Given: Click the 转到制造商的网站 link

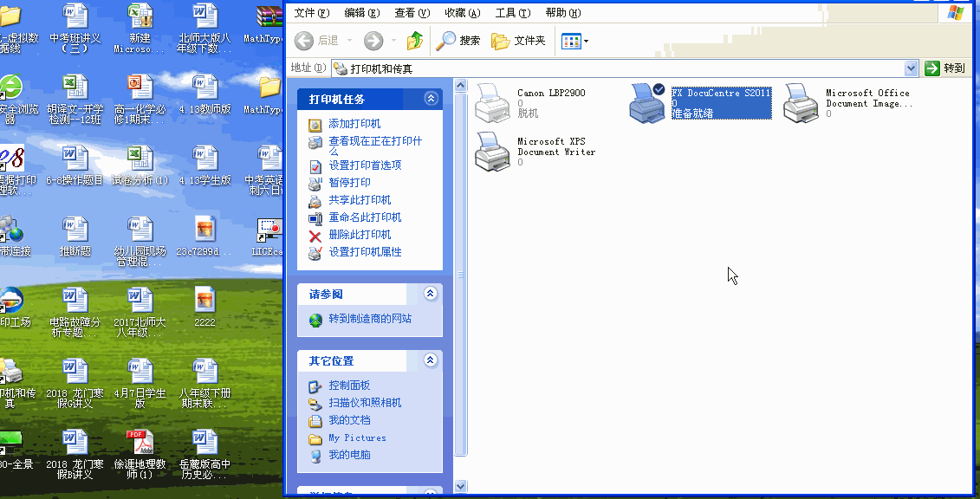Looking at the screenshot, I should click(370, 319).
